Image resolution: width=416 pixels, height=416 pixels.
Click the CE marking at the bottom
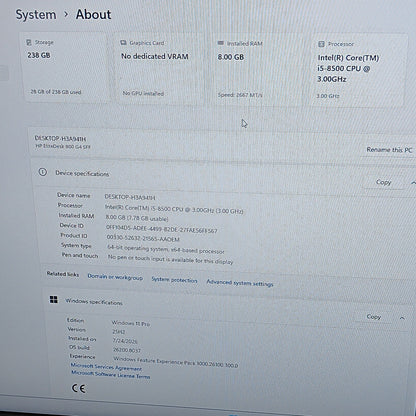click(79, 388)
